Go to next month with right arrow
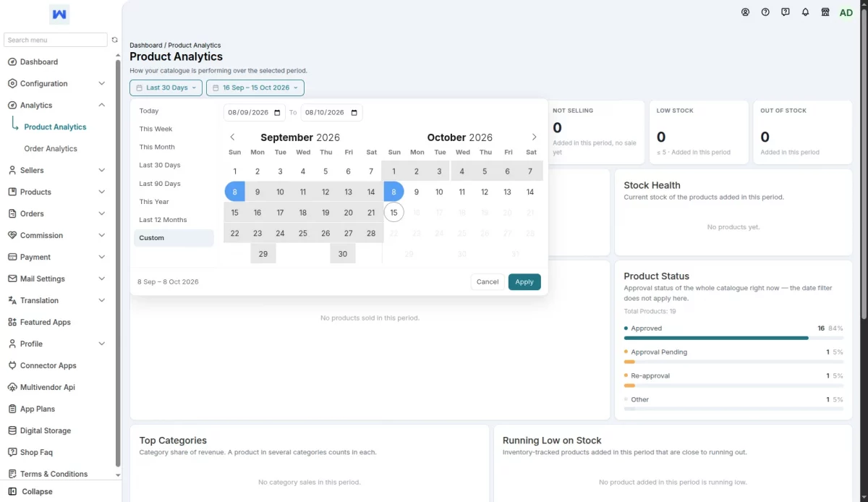The width and height of the screenshot is (868, 502). coord(535,137)
